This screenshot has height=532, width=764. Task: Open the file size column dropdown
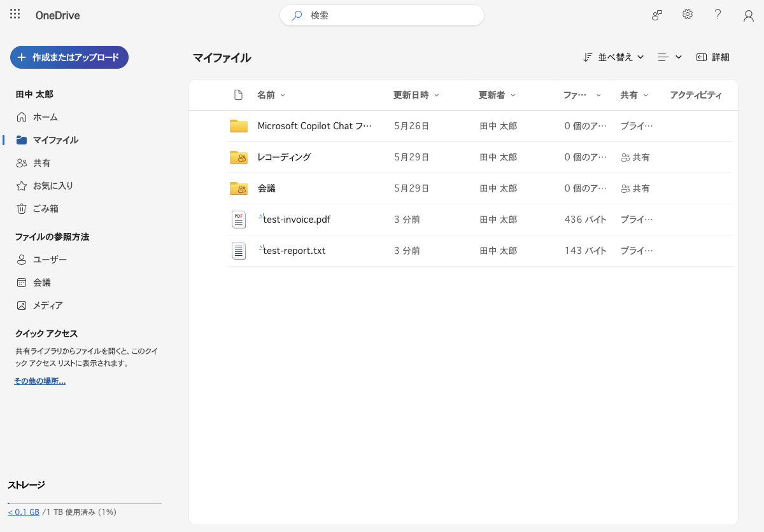(x=583, y=95)
